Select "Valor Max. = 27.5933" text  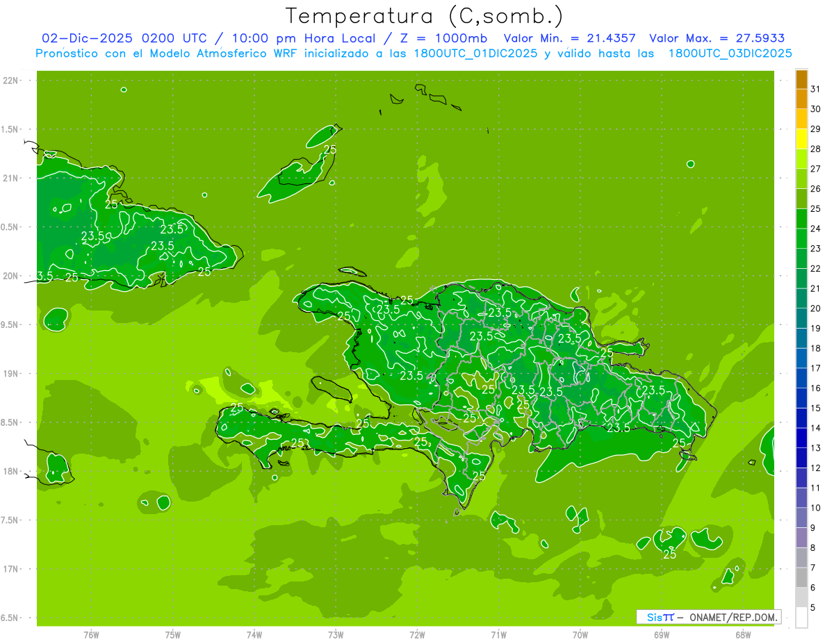coord(717,38)
